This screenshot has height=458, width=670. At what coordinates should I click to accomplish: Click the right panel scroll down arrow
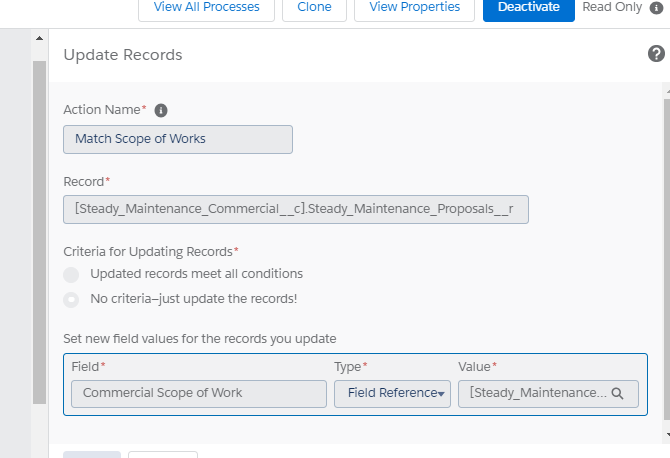click(x=664, y=436)
